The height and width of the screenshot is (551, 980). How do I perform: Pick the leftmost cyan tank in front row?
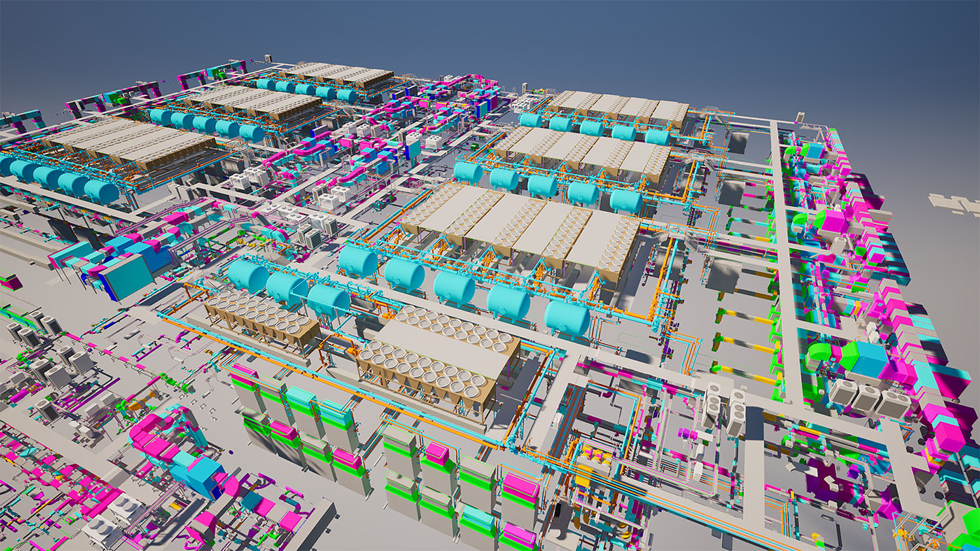pos(247,275)
